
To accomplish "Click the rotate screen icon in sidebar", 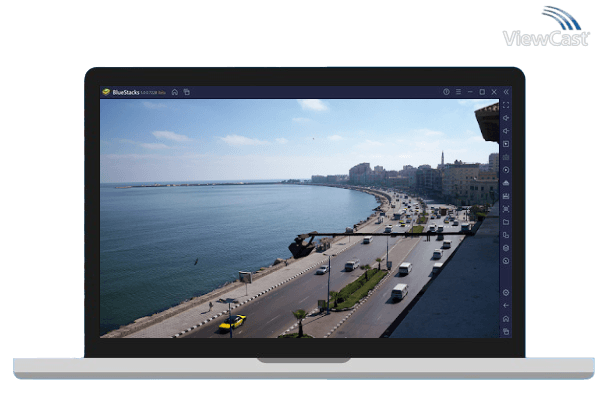I will tap(506, 235).
